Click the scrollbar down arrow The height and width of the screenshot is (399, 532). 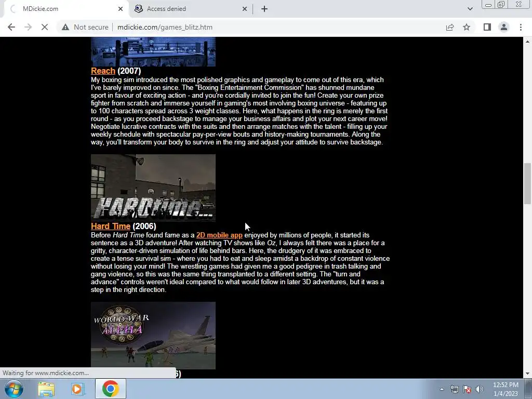[x=527, y=374]
